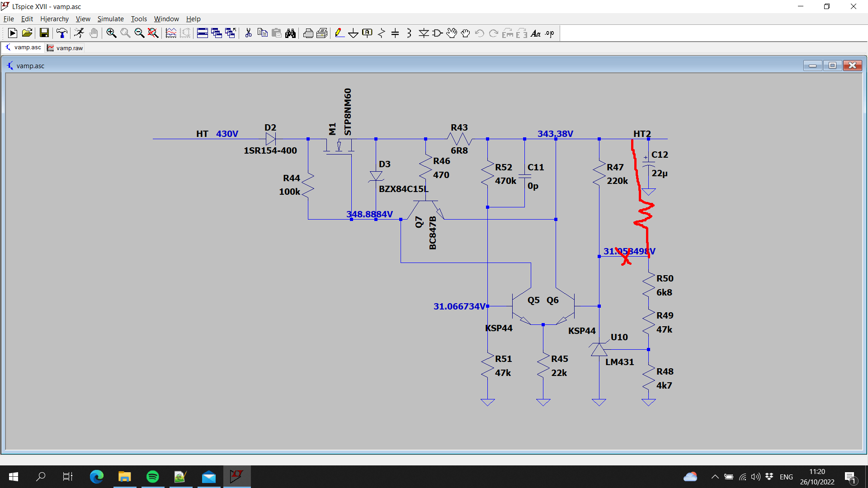868x488 pixels.
Task: Close the vamp.asc child window
Action: click(x=852, y=66)
